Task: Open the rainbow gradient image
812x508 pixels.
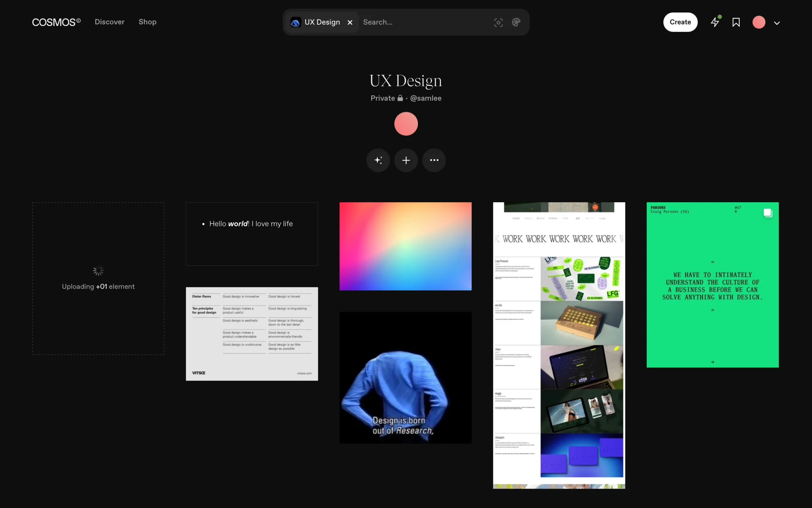Action: (x=405, y=246)
